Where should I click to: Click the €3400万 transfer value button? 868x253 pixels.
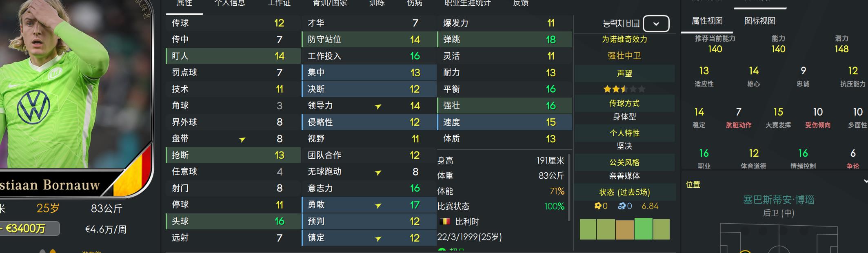click(29, 229)
